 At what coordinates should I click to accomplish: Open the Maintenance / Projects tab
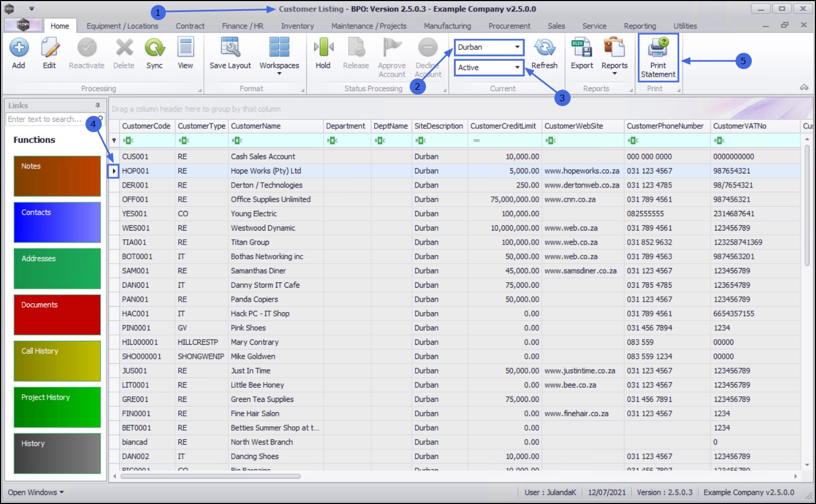click(x=369, y=26)
